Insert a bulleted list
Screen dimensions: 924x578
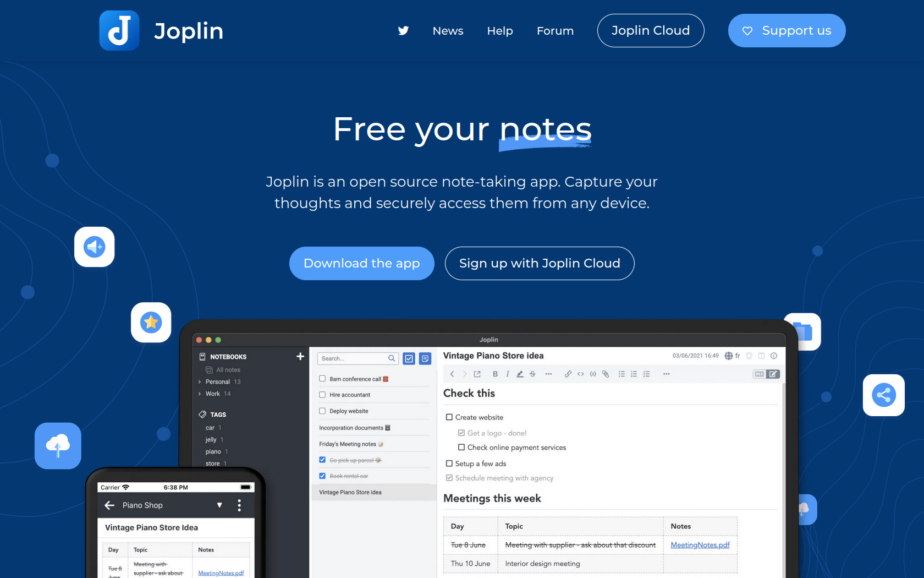[x=621, y=374]
